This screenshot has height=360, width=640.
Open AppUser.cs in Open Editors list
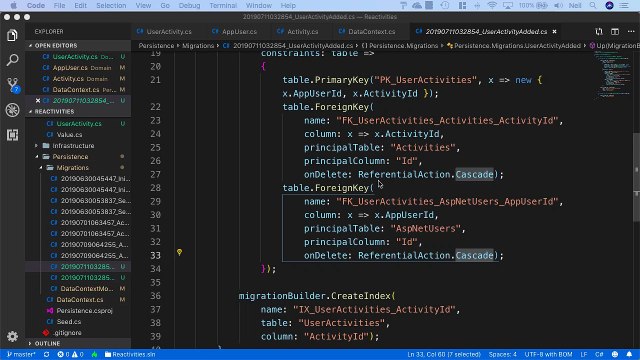pyautogui.click(x=78, y=67)
